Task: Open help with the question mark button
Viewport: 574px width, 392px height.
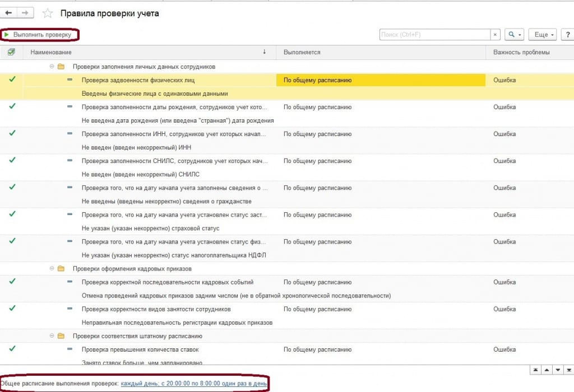Action: pyautogui.click(x=567, y=35)
